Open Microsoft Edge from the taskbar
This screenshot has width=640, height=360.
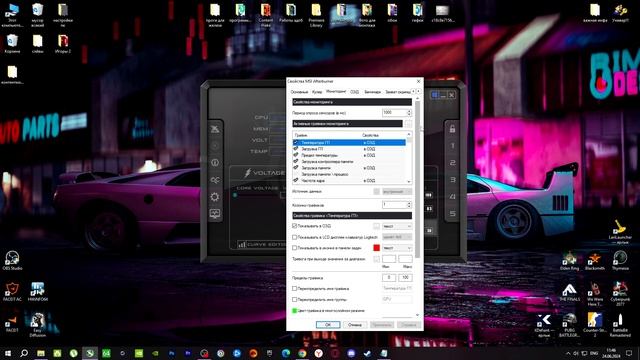point(286,353)
